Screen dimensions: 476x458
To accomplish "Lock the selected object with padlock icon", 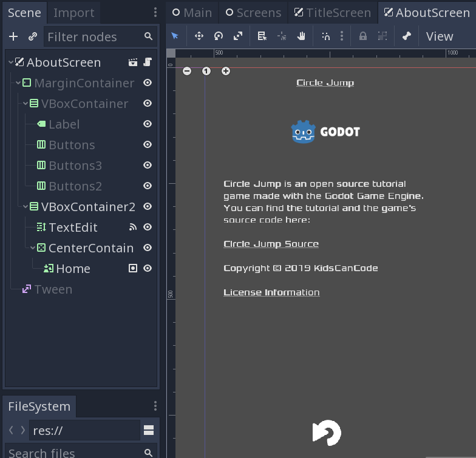I will point(363,36).
